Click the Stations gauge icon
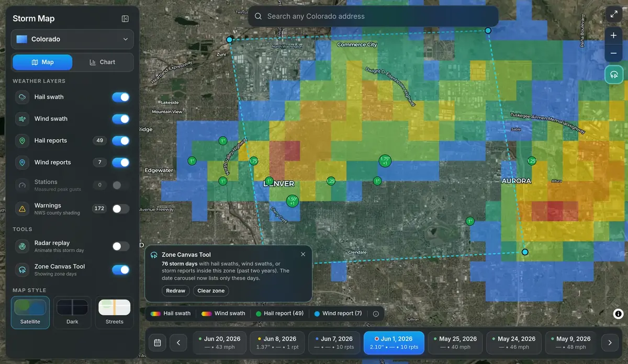The height and width of the screenshot is (364, 628). click(x=22, y=185)
